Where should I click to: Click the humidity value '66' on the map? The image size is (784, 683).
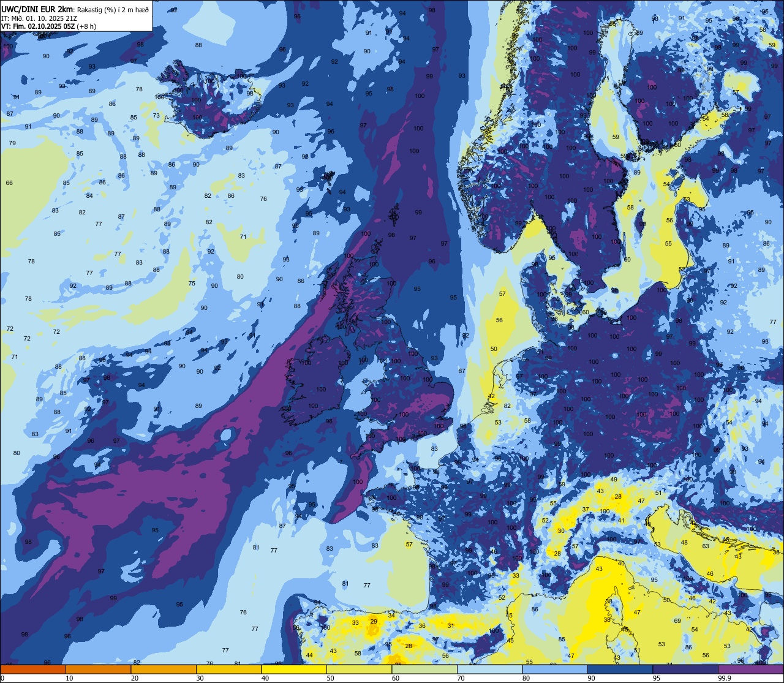[x=9, y=183]
